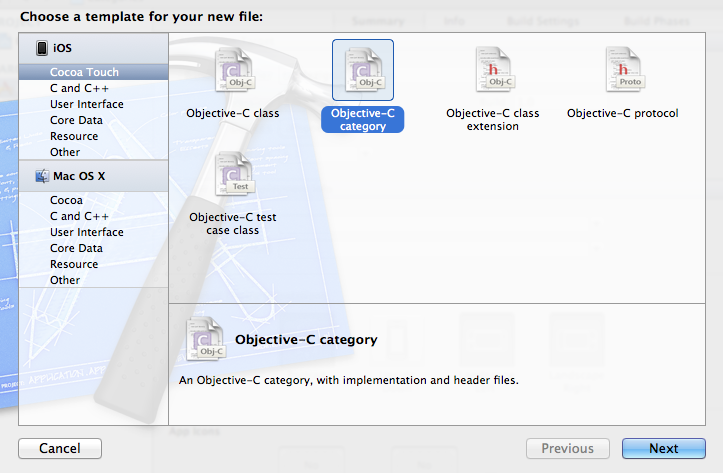Select Cocoa Touch under iOS
Screen dimensions: 723x473
(84, 72)
